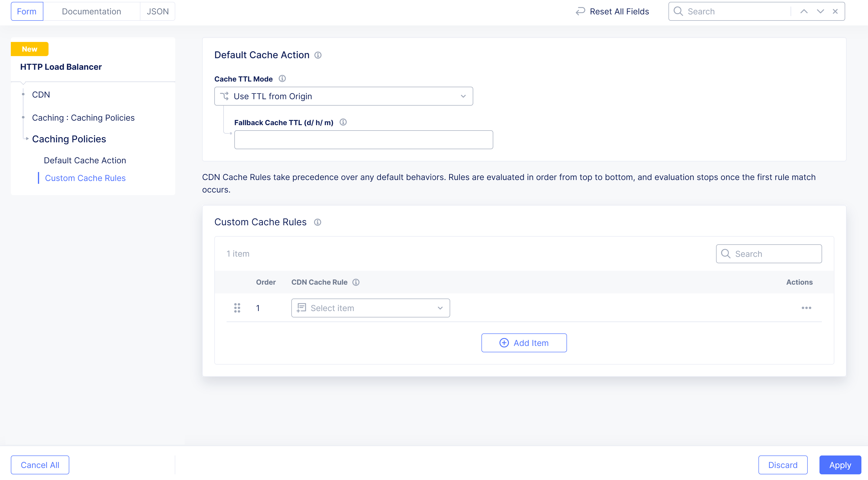This screenshot has height=480, width=868.
Task: Go to next search result arrow
Action: point(820,12)
